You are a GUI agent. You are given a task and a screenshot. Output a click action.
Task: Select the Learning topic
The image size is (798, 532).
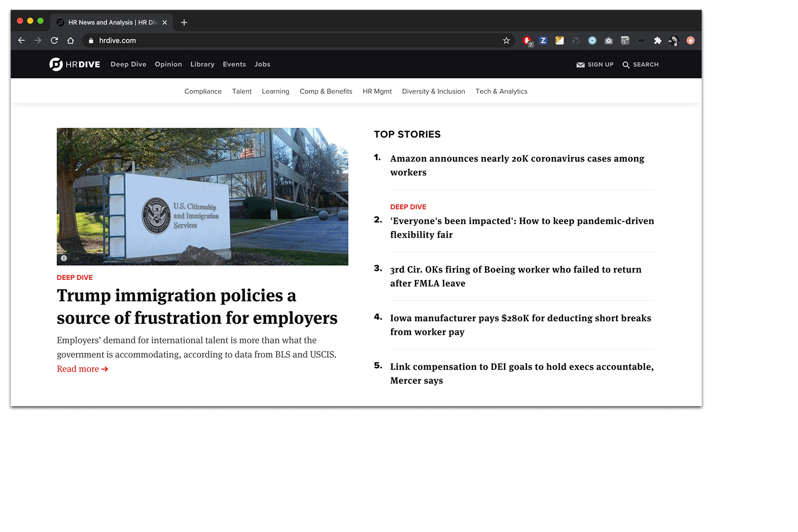tap(276, 92)
